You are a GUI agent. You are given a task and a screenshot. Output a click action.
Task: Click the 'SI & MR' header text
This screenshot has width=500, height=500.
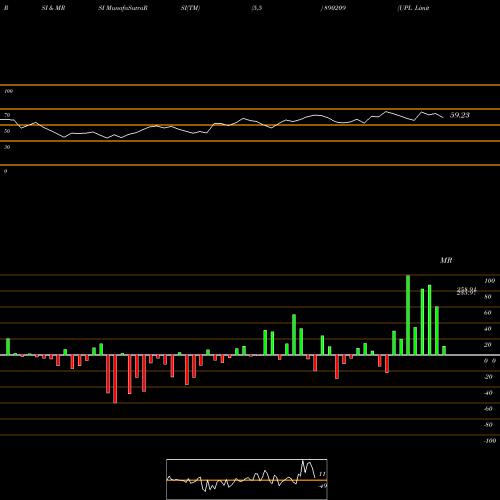click(x=53, y=8)
